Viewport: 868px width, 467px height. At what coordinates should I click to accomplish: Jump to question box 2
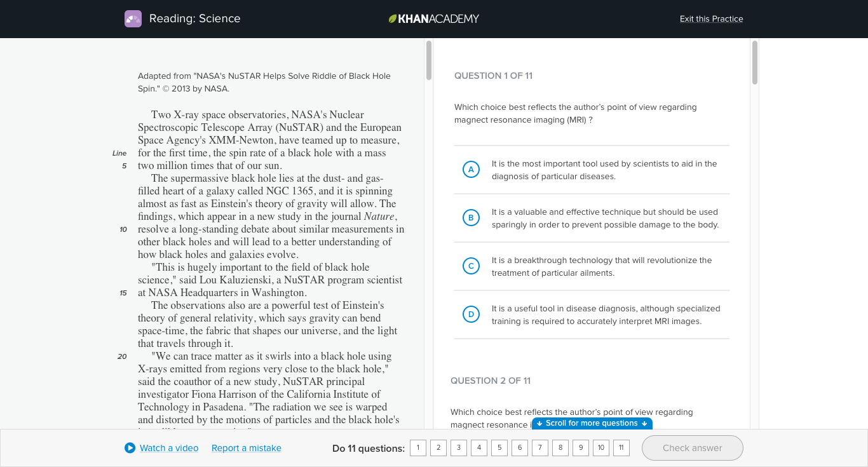(x=438, y=448)
